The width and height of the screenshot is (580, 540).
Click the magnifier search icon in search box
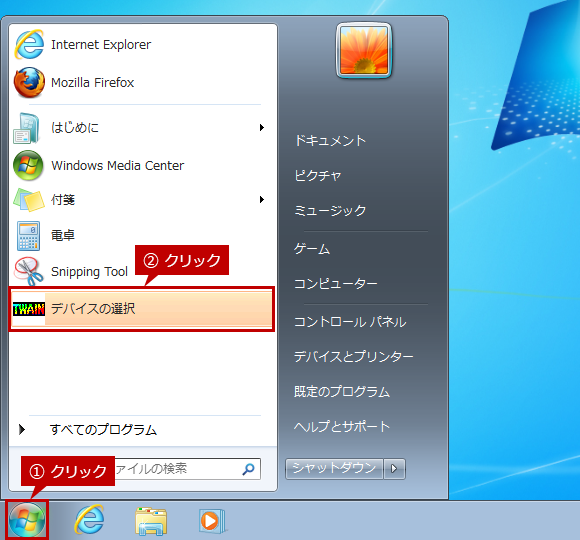coord(248,469)
